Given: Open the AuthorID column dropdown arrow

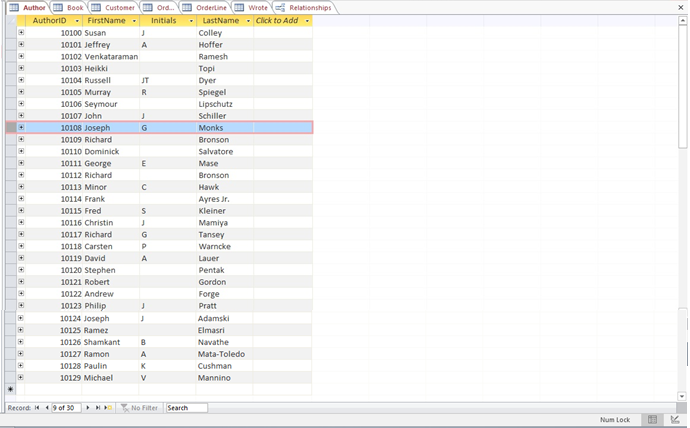Looking at the screenshot, I should [77, 21].
